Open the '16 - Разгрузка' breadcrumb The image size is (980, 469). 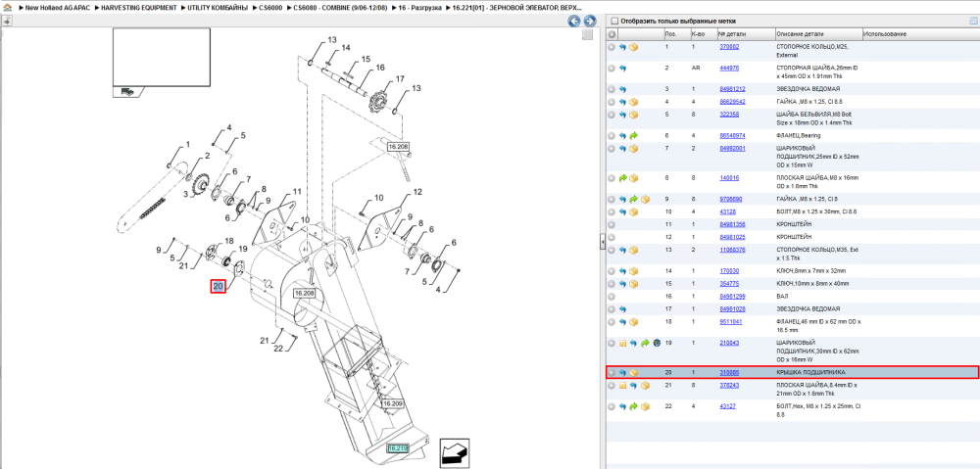tap(420, 7)
